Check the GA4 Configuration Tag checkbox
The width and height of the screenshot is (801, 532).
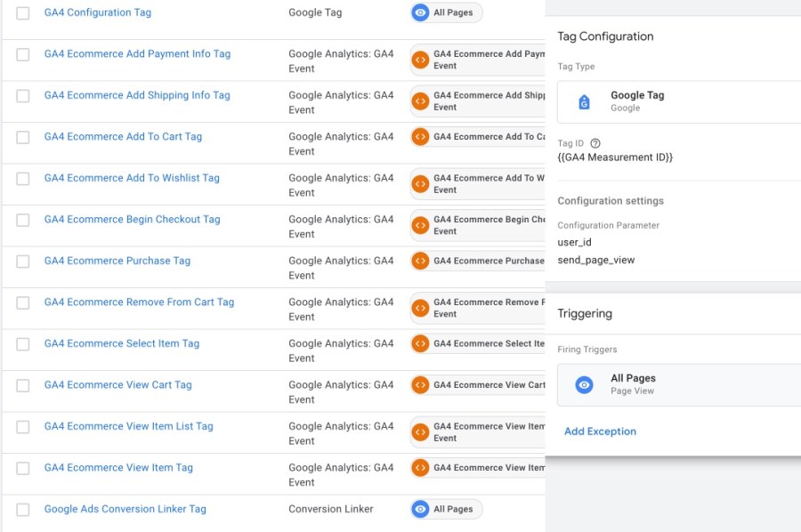pyautogui.click(x=23, y=13)
